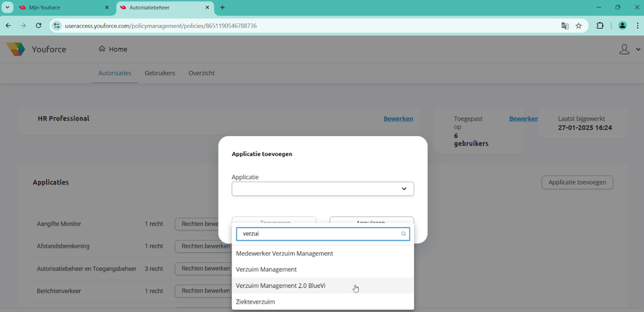Click the 27-01-2025 16:24 timestamp
Image resolution: width=644 pixels, height=312 pixels.
click(585, 128)
